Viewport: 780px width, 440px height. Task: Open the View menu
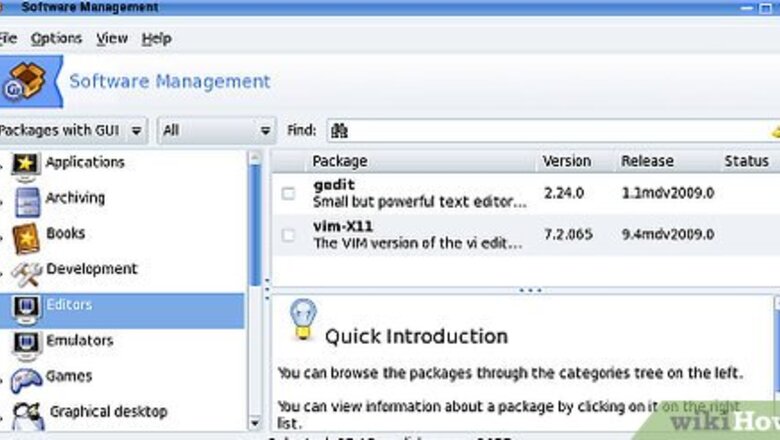pos(112,38)
